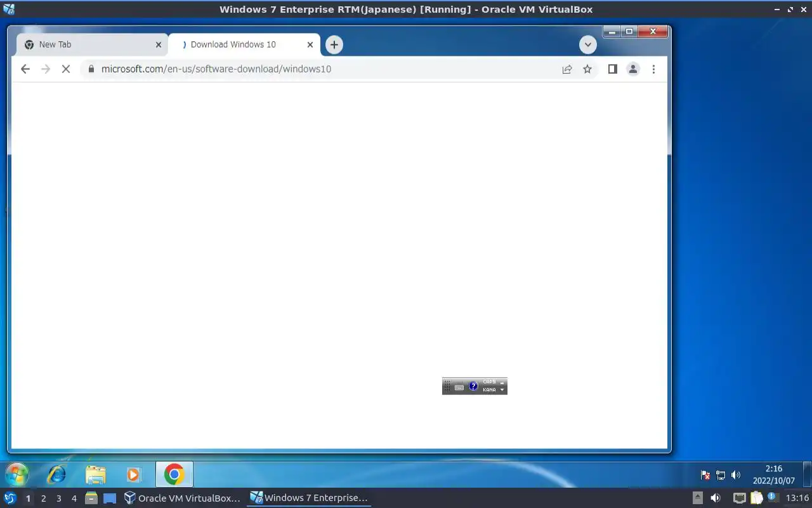
Task: View site information via the padlock icon
Action: [x=91, y=69]
